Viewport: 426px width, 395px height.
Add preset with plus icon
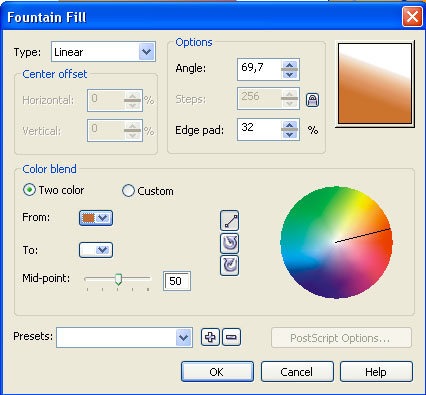point(210,337)
